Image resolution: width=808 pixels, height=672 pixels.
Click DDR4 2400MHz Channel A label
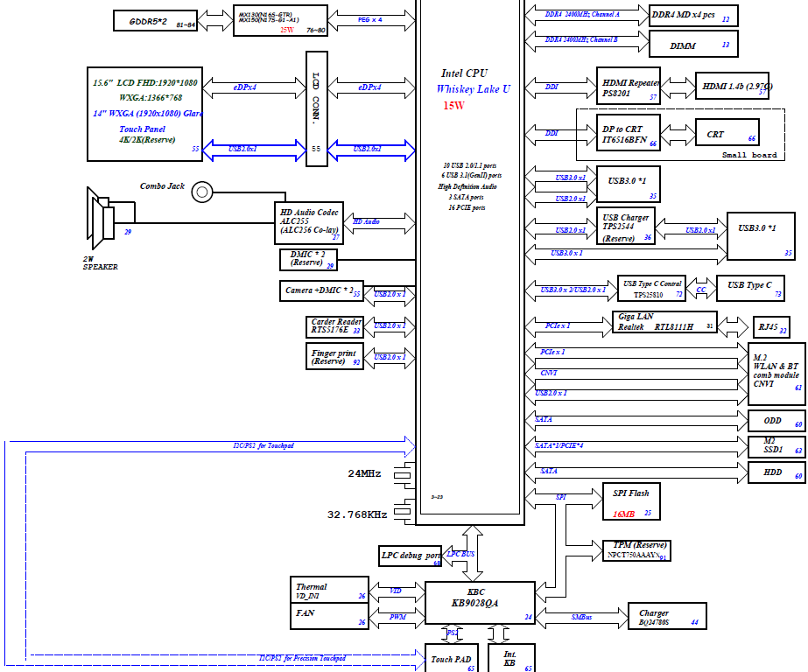coord(582,14)
